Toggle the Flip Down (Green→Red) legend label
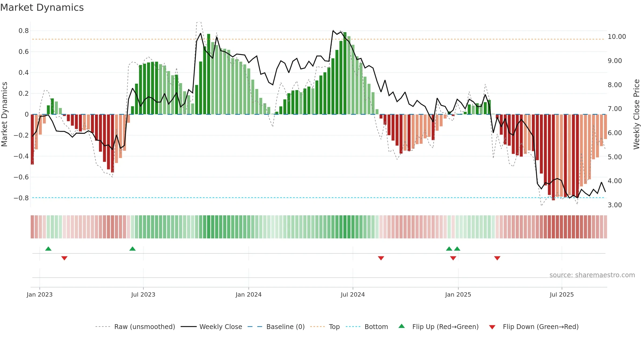 coord(541,327)
